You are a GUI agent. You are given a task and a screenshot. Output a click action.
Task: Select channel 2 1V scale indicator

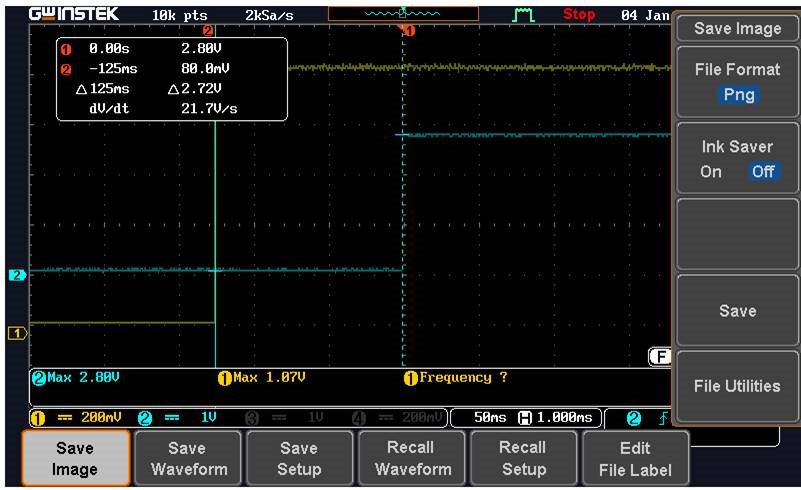pyautogui.click(x=177, y=418)
